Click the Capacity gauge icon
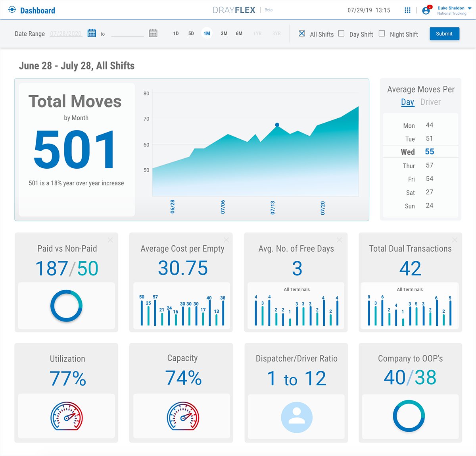This screenshot has height=456, width=476. click(x=183, y=416)
